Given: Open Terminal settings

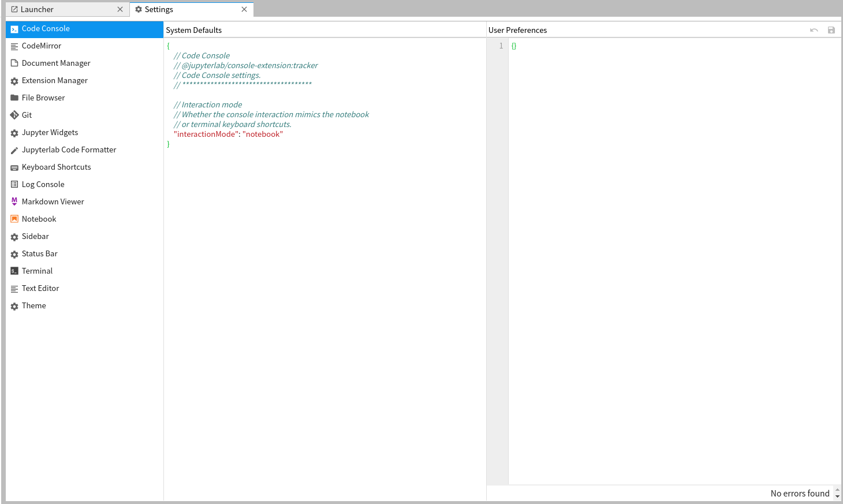Looking at the screenshot, I should [84, 271].
